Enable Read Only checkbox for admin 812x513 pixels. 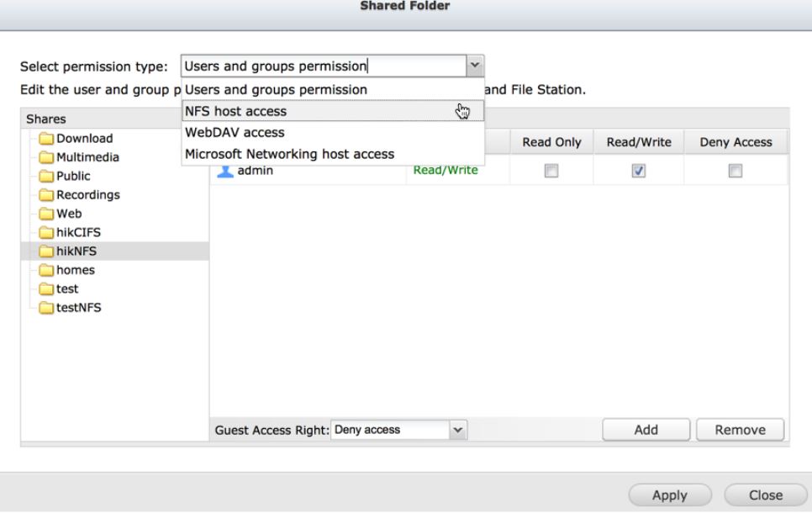point(551,171)
